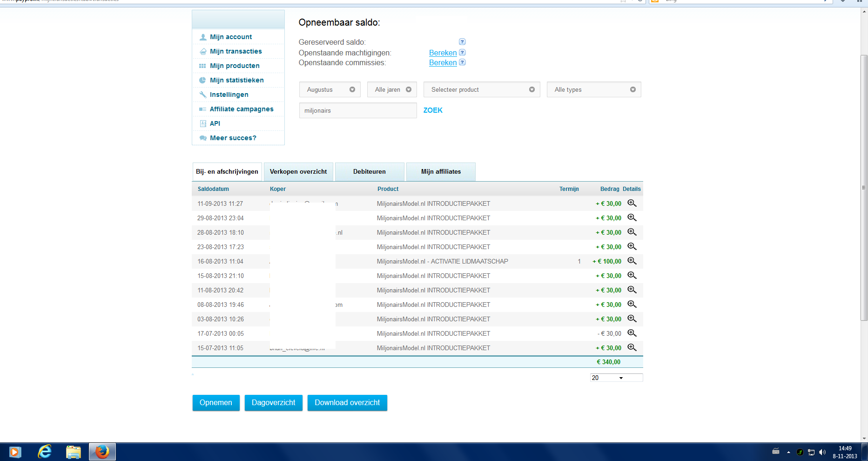Click the Product column header

pos(388,189)
